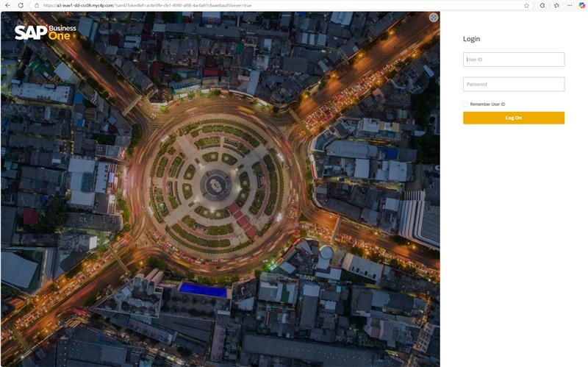Click the colorful Copilot icon in toolbar
588x367 pixels.
(x=581, y=5)
